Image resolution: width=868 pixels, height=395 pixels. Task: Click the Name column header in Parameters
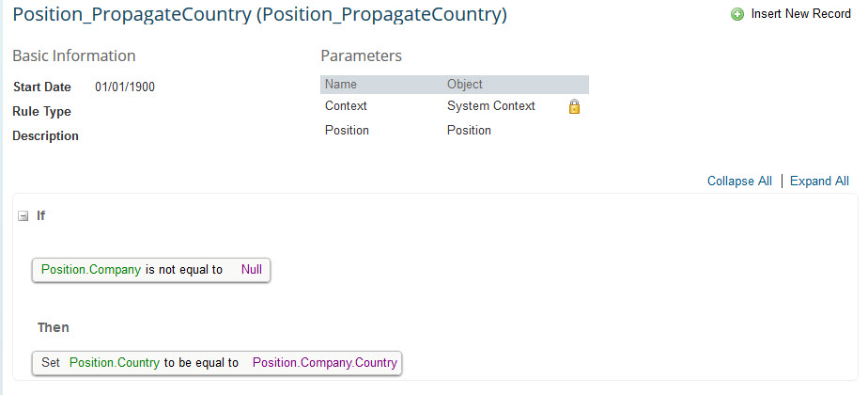(x=340, y=85)
